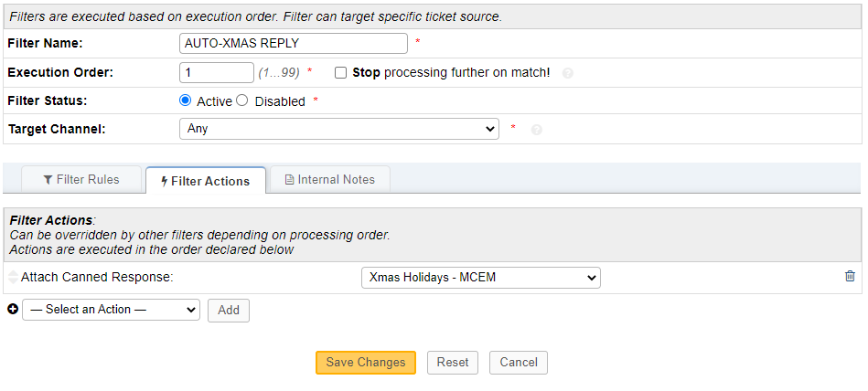Click the Reset button
This screenshot has height=391, width=868.
click(453, 363)
